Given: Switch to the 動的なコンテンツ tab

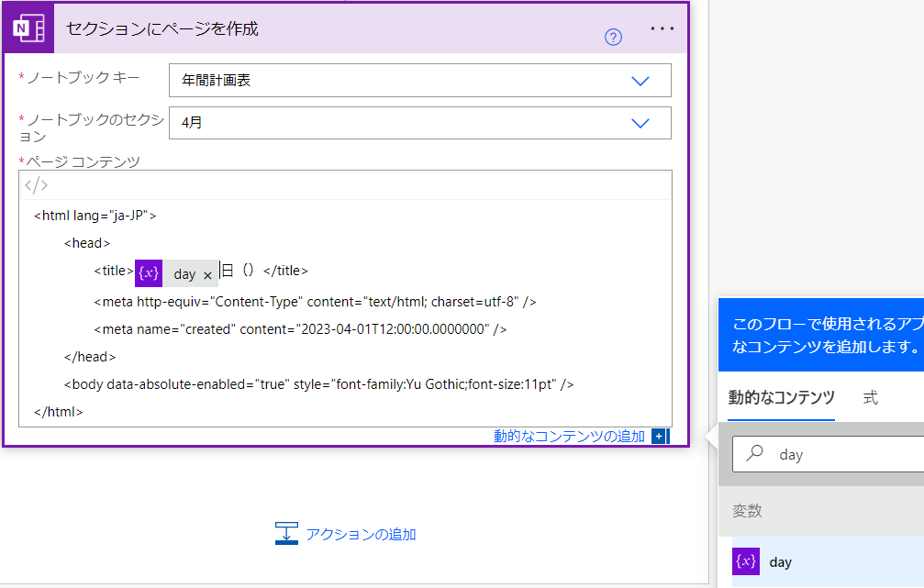Looking at the screenshot, I should point(782,398).
